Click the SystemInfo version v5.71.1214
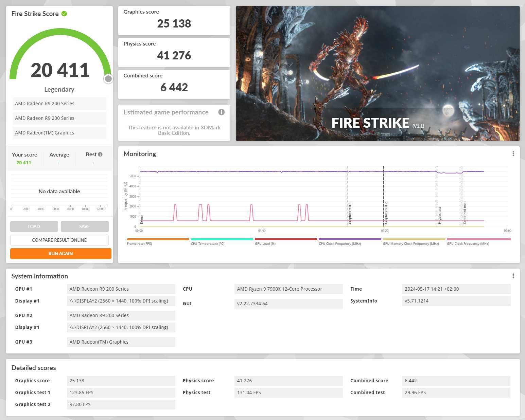The image size is (525, 420). [456, 301]
